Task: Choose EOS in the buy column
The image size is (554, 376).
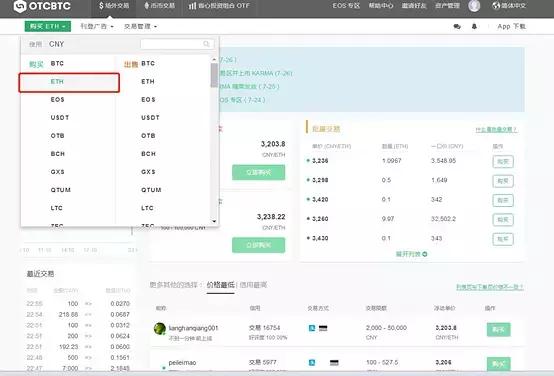Action: (57, 100)
